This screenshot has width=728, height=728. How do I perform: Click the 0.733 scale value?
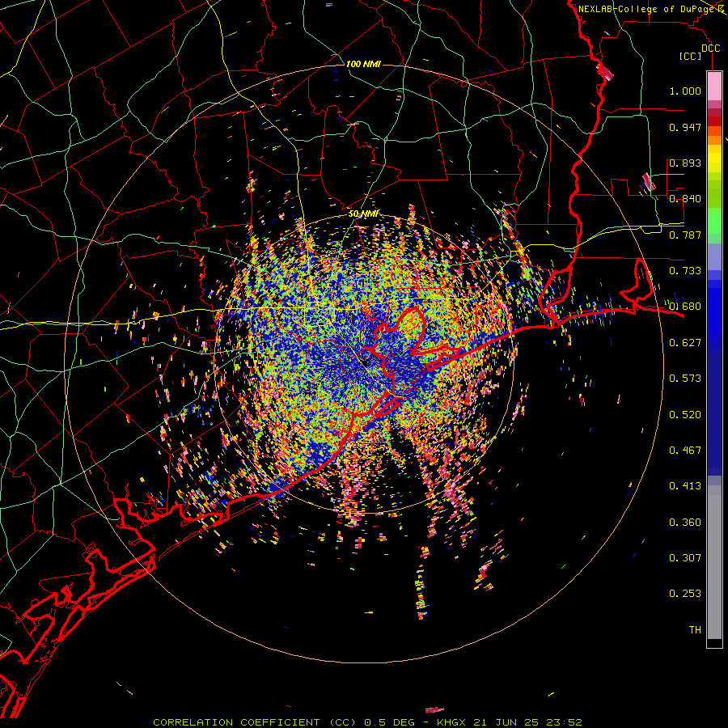685,271
